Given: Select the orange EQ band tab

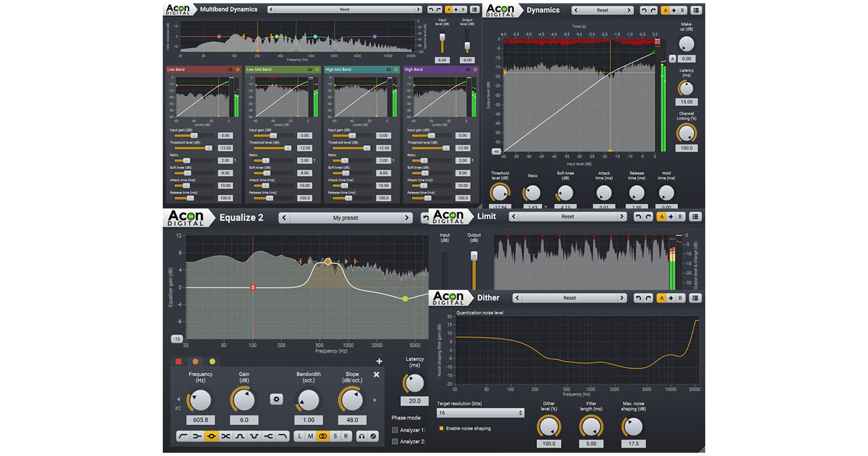Looking at the screenshot, I should click(x=195, y=362).
